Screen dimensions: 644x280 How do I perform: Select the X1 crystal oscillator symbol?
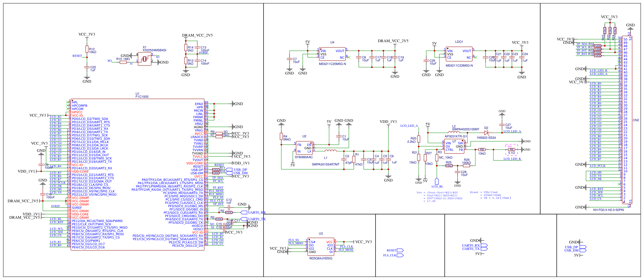145,59
